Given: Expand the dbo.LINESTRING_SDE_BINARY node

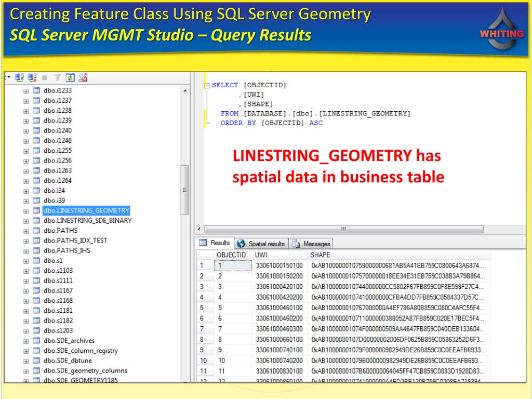Looking at the screenshot, I should [x=26, y=221].
